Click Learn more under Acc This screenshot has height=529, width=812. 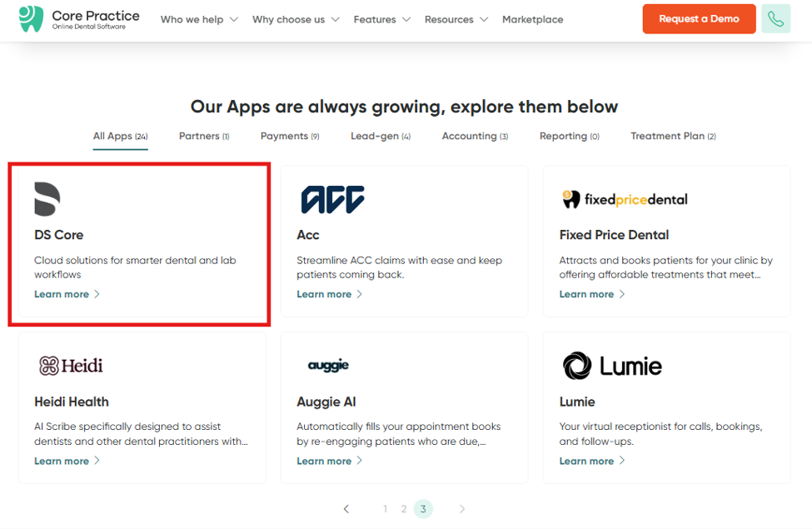coord(329,294)
